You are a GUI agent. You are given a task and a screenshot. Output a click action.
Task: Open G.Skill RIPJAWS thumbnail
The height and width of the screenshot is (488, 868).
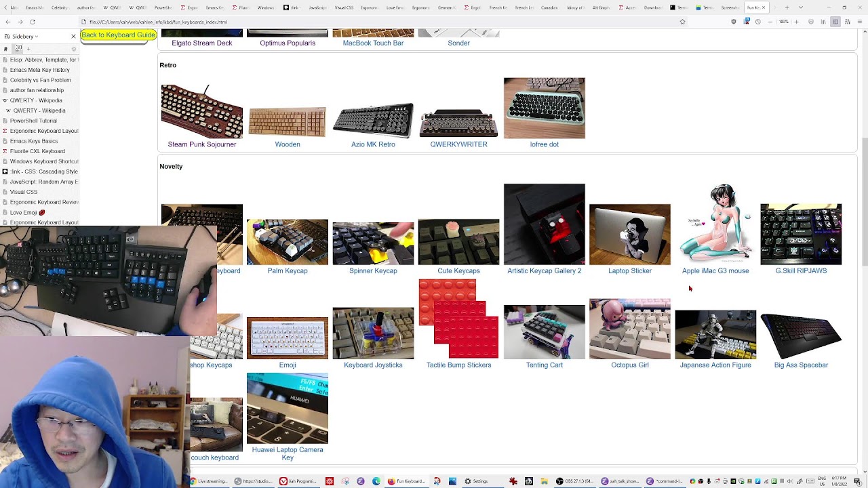tap(801, 235)
